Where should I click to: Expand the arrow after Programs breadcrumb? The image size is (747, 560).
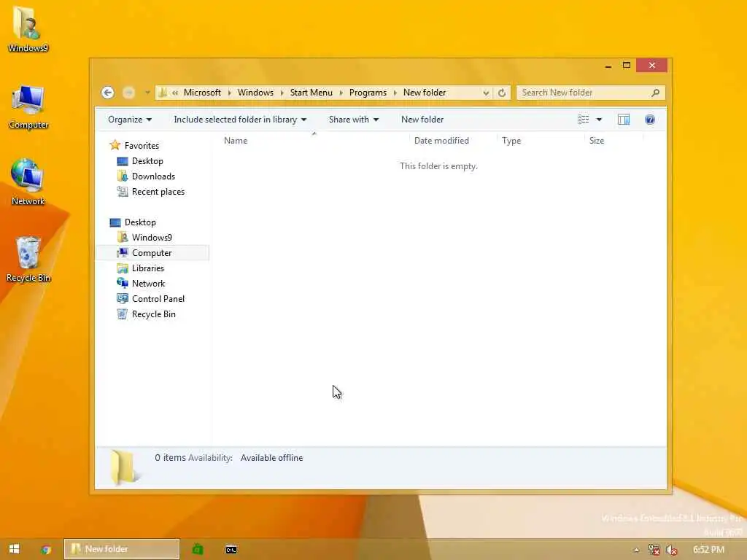(x=395, y=93)
